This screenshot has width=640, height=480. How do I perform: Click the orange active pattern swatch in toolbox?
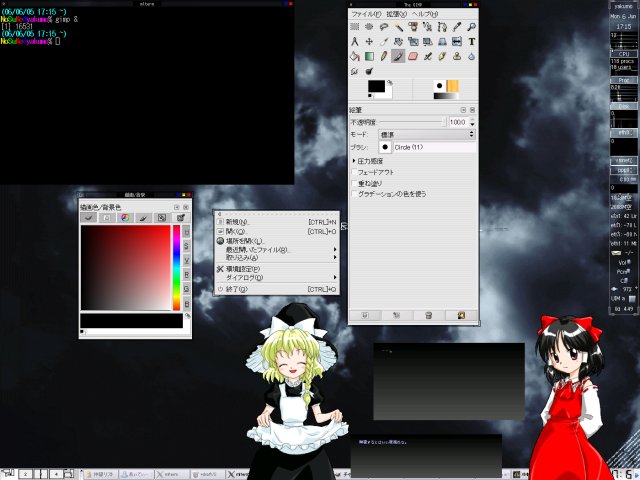[453, 86]
